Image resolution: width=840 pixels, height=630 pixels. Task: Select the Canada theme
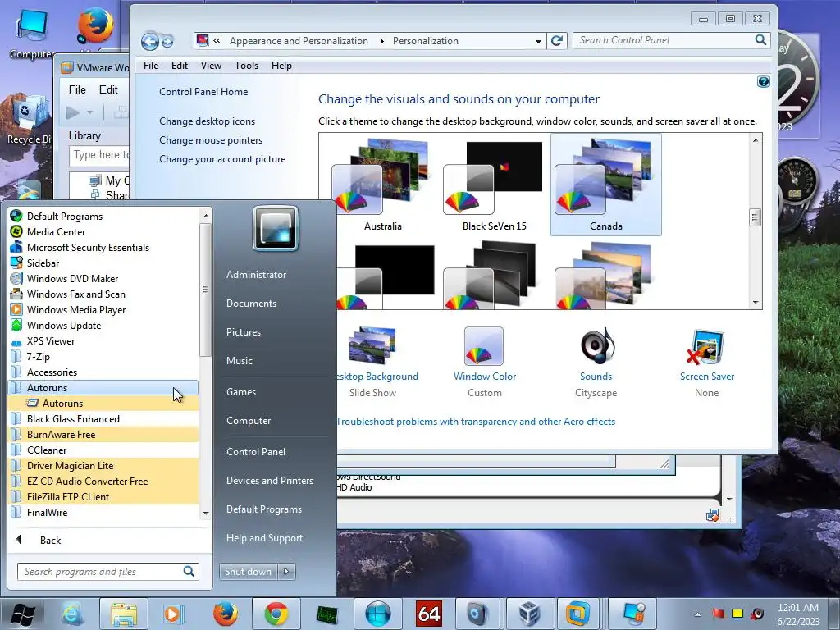[x=606, y=185]
